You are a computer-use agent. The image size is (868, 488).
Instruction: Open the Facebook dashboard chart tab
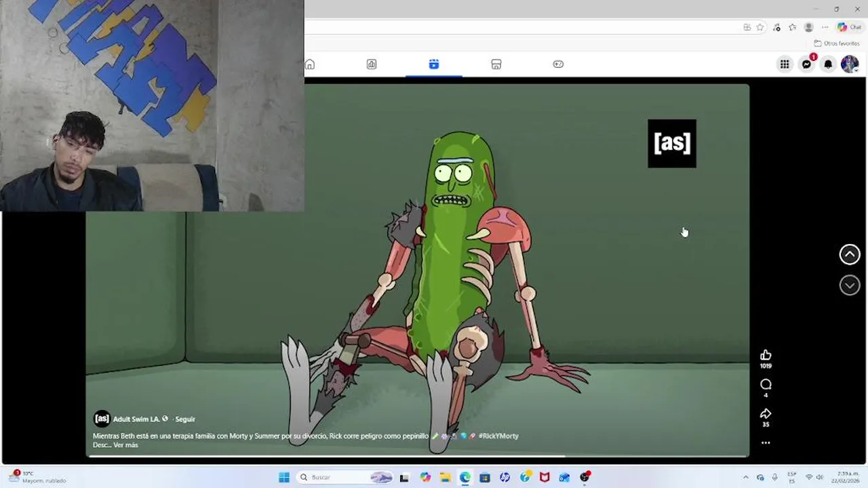[372, 64]
